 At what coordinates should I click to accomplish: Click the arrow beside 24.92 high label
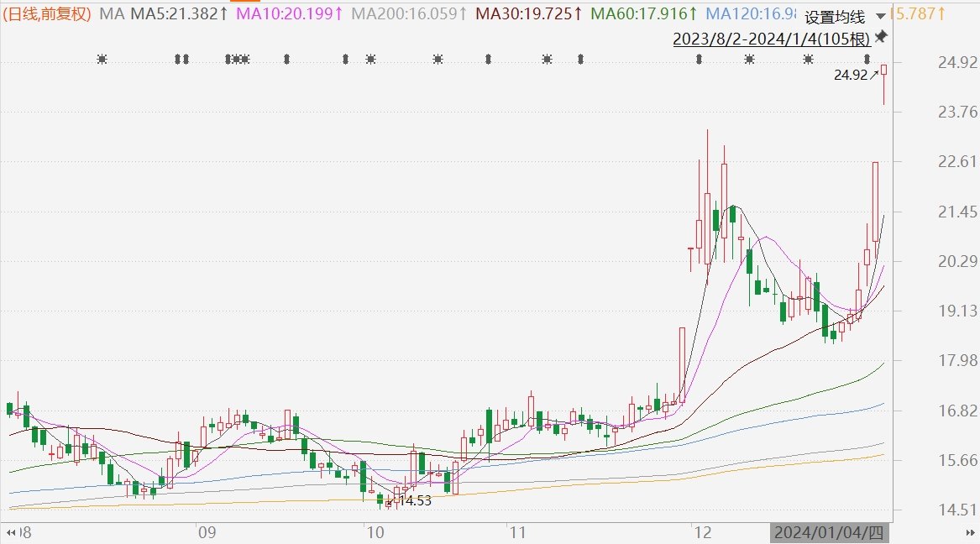pos(874,75)
